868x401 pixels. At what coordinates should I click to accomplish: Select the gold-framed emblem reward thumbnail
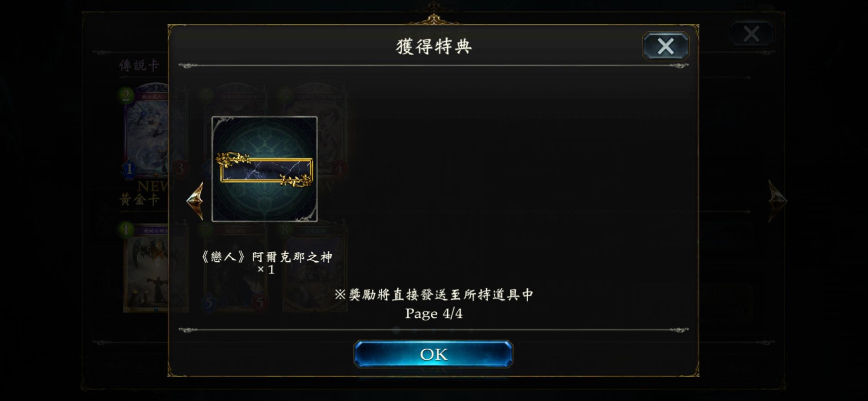(x=264, y=169)
